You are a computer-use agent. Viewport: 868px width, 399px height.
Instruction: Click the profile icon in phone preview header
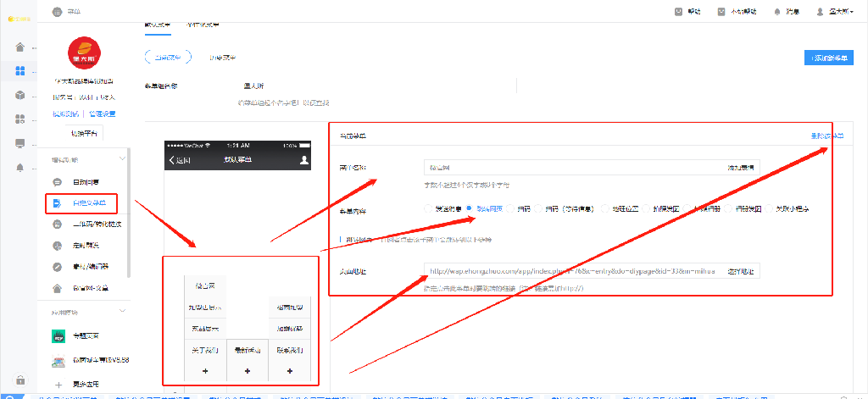tap(304, 160)
